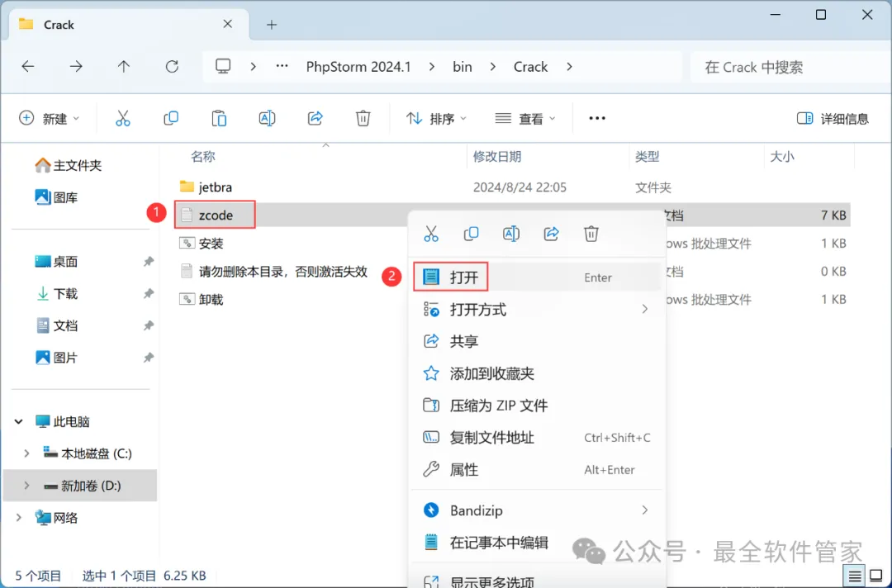Click the 大小 column header

[x=781, y=156]
